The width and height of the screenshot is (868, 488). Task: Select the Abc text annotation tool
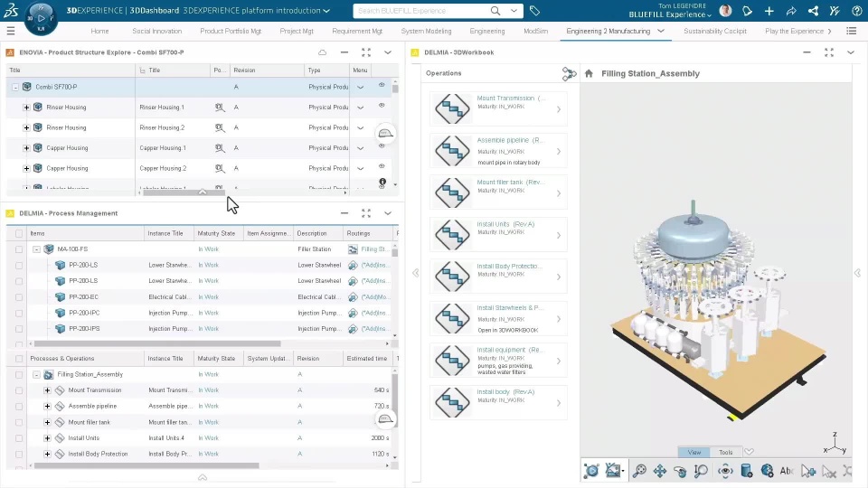pos(786,471)
